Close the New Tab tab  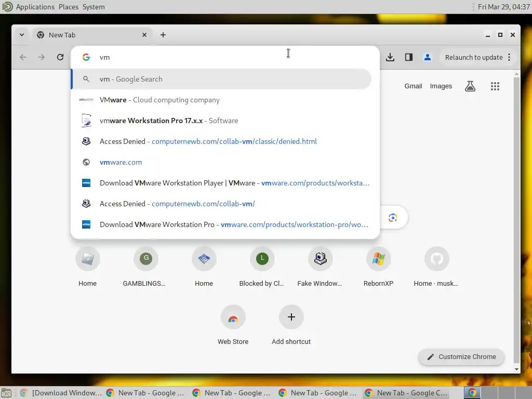tap(144, 35)
